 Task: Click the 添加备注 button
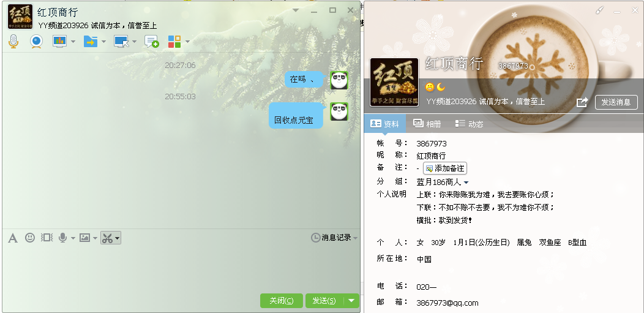pyautogui.click(x=445, y=168)
